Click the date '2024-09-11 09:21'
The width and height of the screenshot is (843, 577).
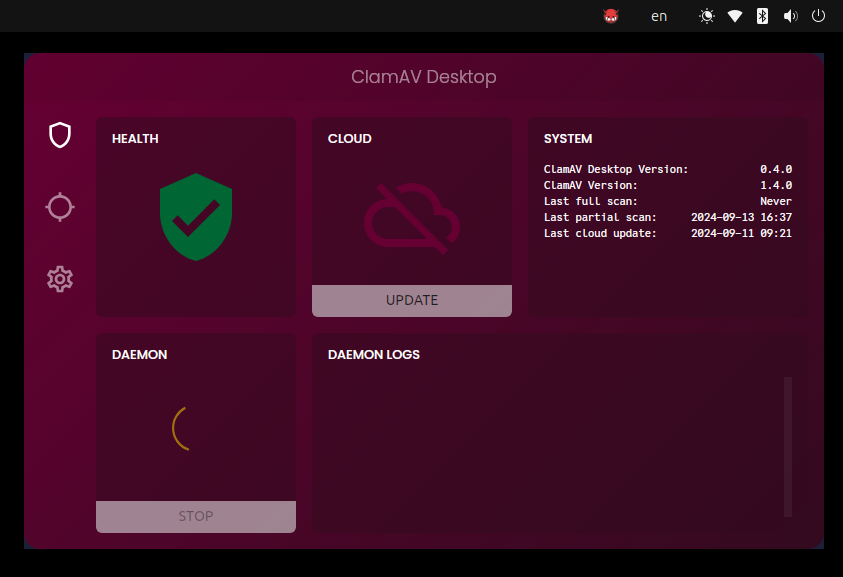click(x=741, y=234)
